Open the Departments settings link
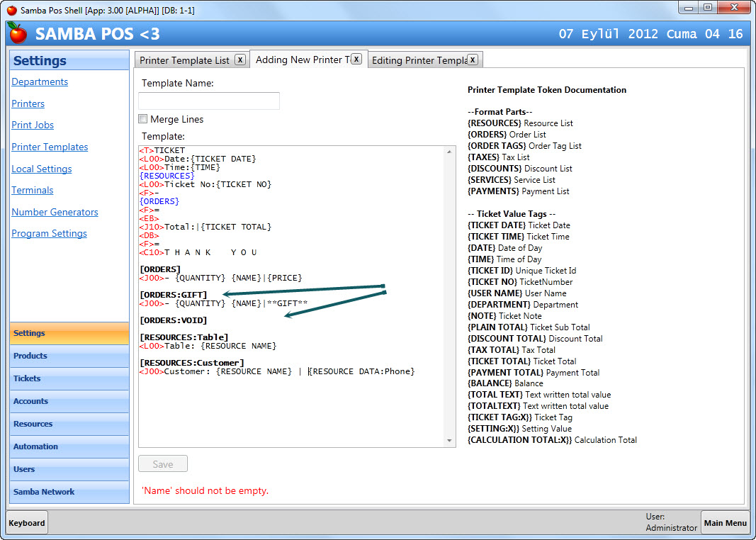This screenshot has height=540, width=756. 40,81
